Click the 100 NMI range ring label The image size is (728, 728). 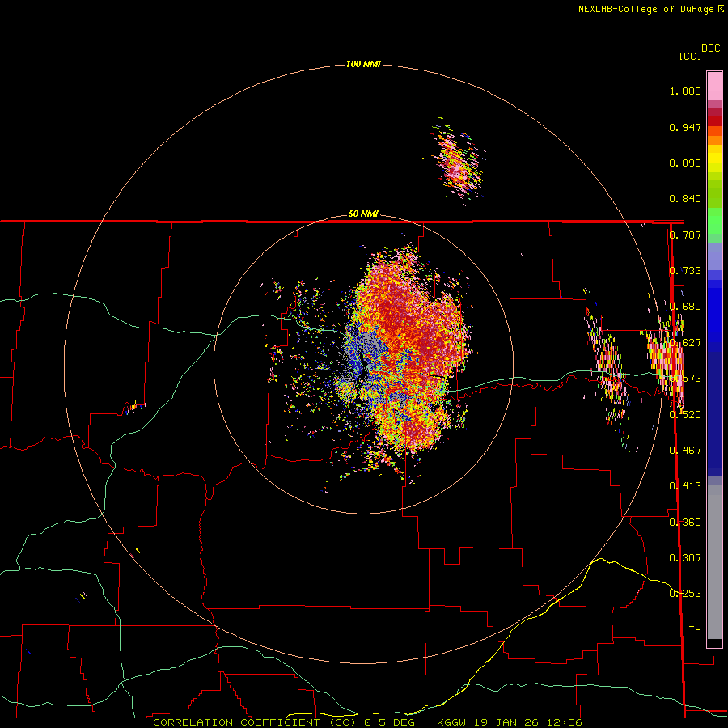363,64
